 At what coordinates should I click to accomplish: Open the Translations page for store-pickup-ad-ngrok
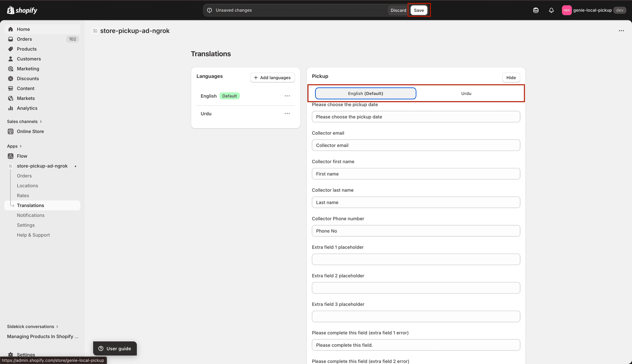[x=31, y=205]
